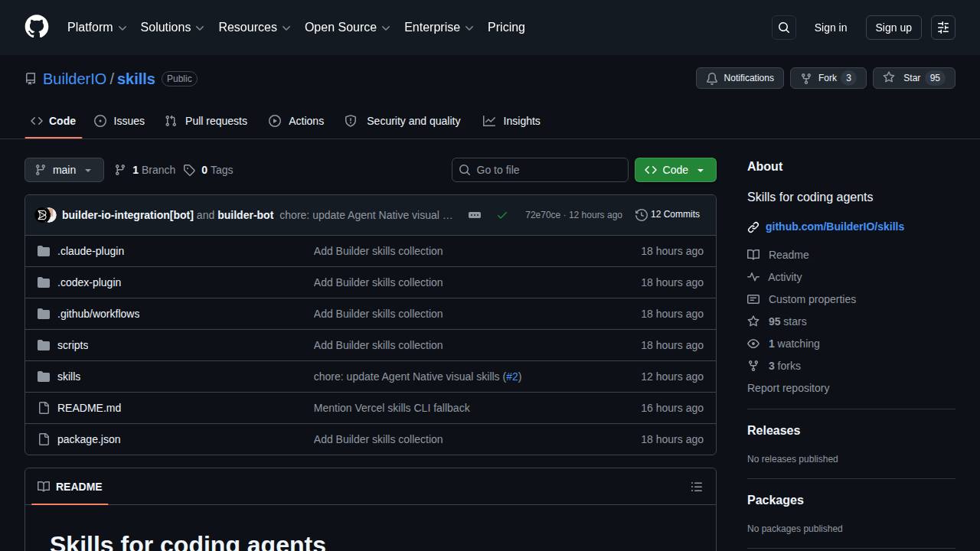The width and height of the screenshot is (980, 551).
Task: Click 'Mention Vercel skills CLI fallback' commit message
Action: tap(392, 408)
